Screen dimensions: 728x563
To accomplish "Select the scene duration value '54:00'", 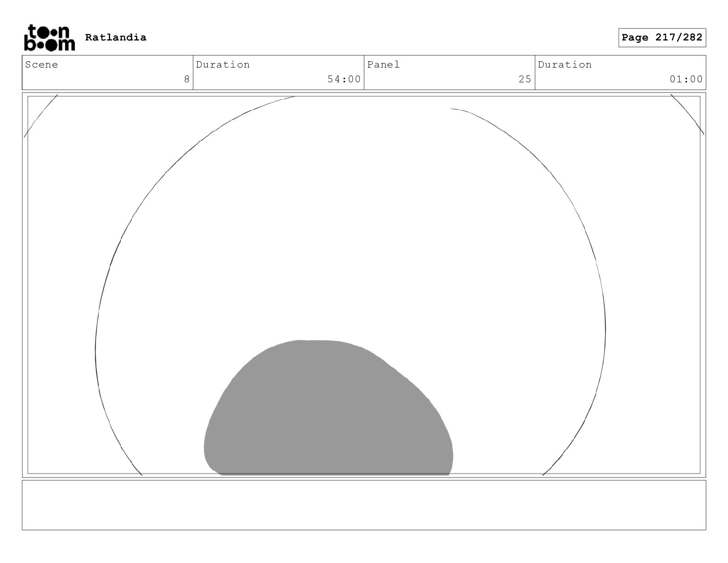I will tap(344, 79).
